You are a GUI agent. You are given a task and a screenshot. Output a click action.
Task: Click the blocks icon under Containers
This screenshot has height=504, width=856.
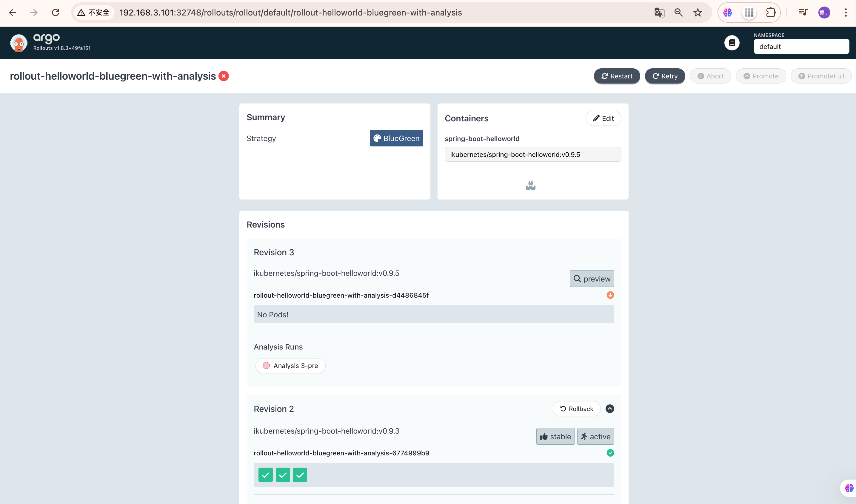pyautogui.click(x=530, y=185)
